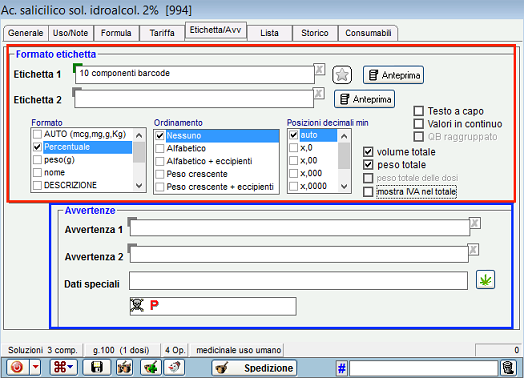Open the Storico tab
524x378 pixels.
pos(314,33)
